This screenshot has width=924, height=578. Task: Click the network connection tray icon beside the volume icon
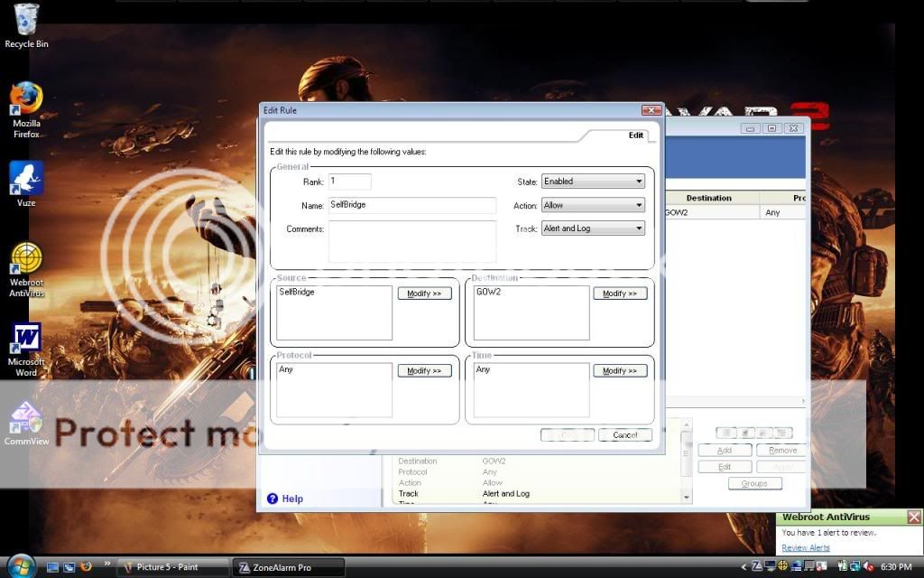pyautogui.click(x=855, y=567)
